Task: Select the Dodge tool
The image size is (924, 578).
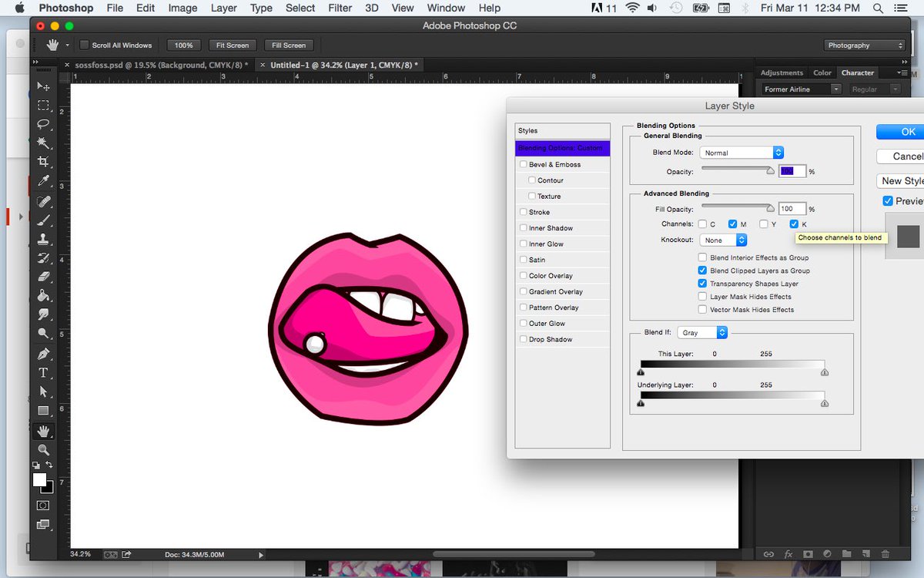Action: point(43,334)
